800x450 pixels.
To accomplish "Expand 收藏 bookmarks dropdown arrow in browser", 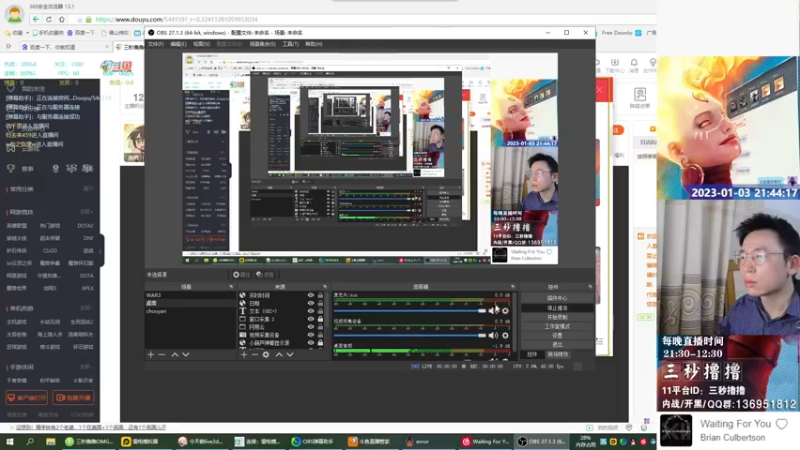I will click(x=27, y=33).
